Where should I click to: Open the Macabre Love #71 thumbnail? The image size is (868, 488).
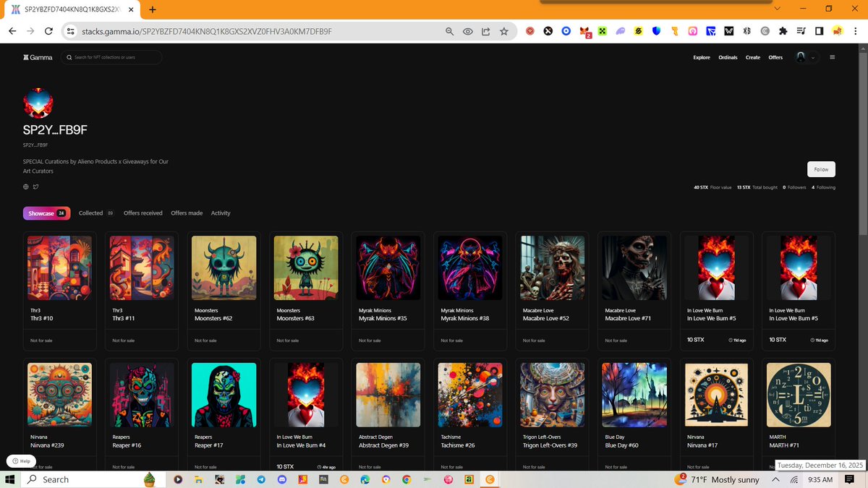tap(634, 267)
